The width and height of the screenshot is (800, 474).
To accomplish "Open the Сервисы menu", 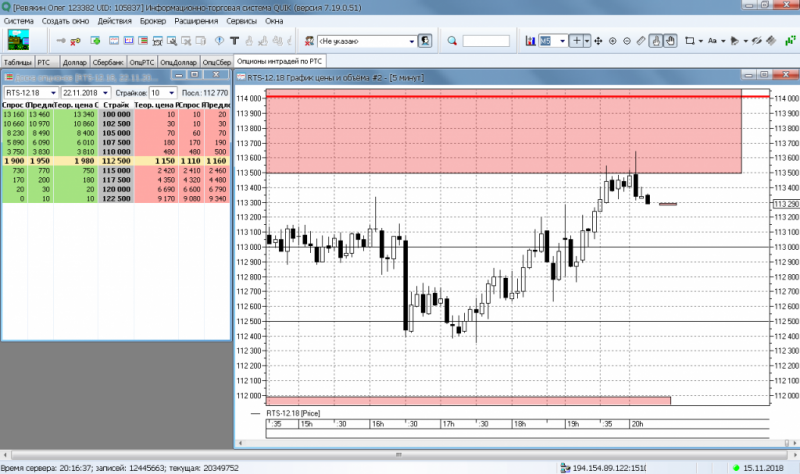I will coord(241,21).
